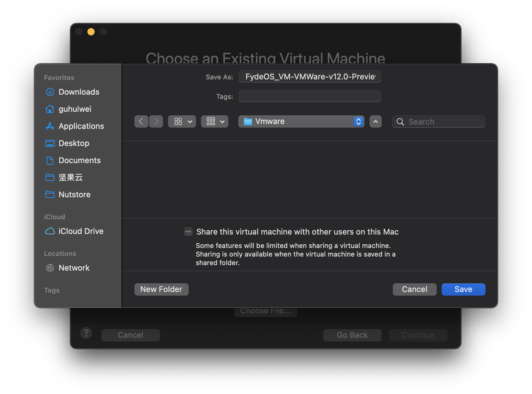Toggle share virtual machine checkbox

pos(188,232)
